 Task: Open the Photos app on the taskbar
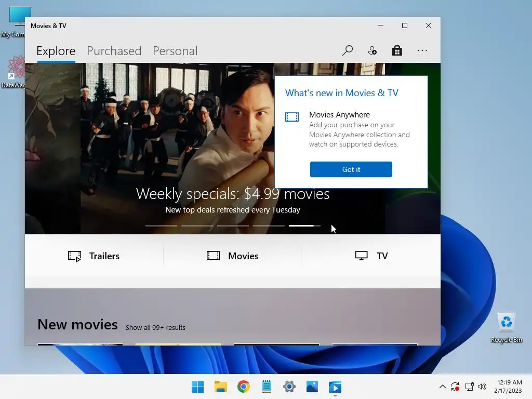(312, 387)
